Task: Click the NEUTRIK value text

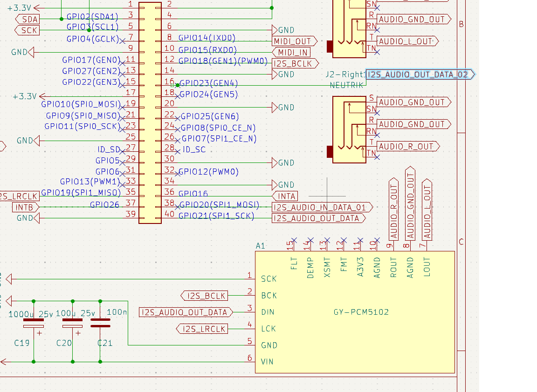Action: 346,85
